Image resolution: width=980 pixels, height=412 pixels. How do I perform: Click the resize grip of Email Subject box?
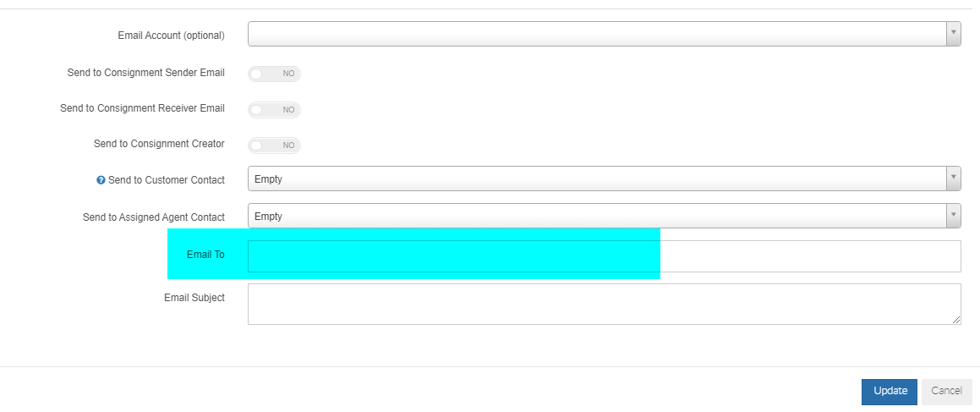click(956, 320)
